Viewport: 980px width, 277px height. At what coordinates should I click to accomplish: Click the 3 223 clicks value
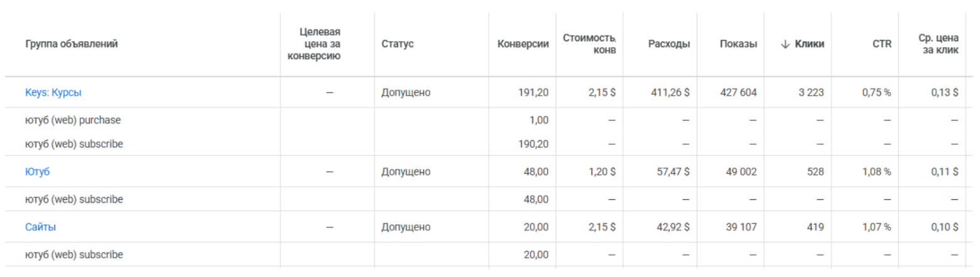click(811, 92)
